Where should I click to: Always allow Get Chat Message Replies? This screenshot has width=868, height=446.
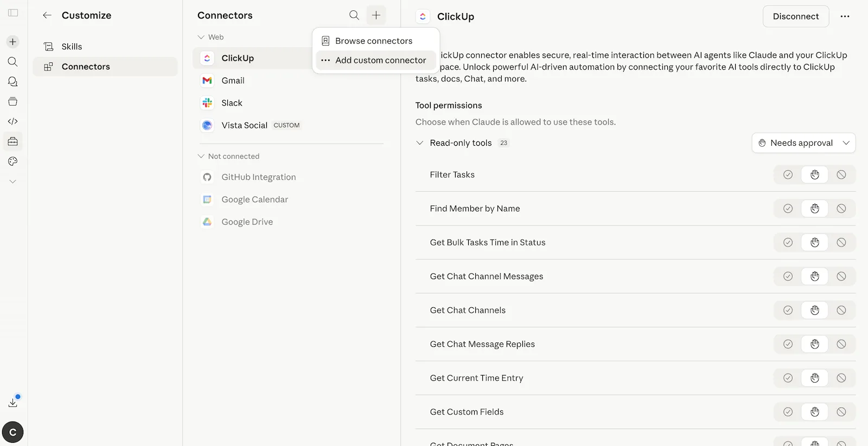[x=788, y=344]
